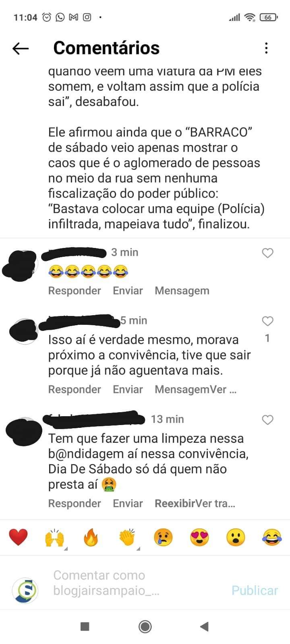Tap the Publicar button

coord(255,590)
